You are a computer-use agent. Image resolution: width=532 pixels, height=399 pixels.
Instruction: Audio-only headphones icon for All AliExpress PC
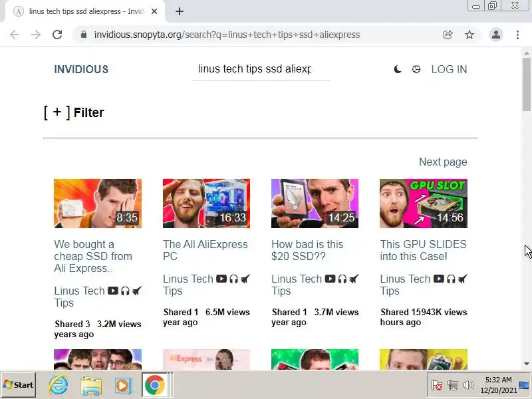coord(234,279)
